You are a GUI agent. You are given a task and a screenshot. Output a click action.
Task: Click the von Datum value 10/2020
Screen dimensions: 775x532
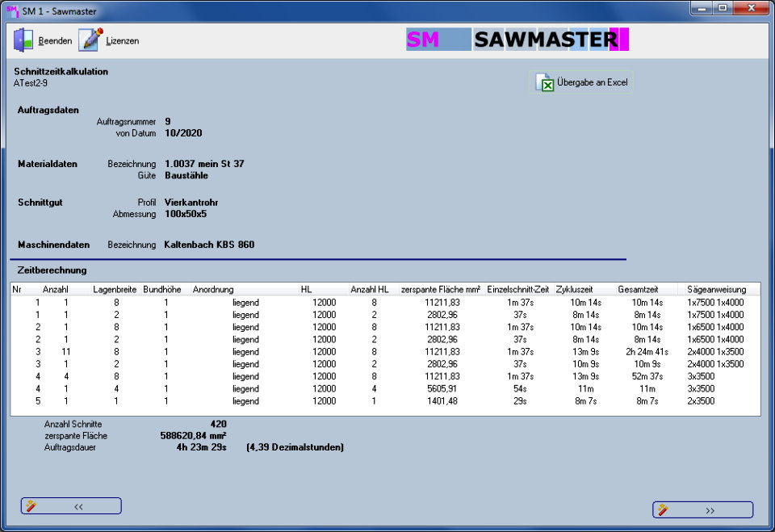click(183, 132)
